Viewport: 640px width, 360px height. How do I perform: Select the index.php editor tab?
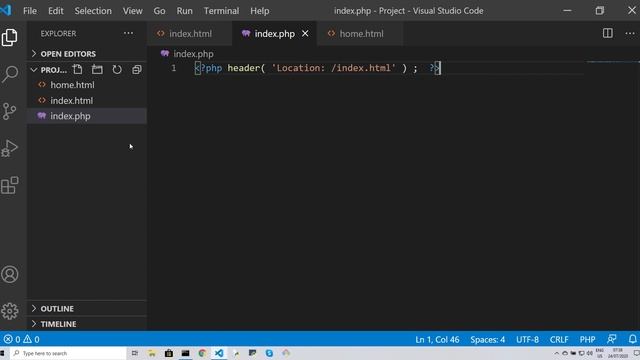pyautogui.click(x=275, y=33)
